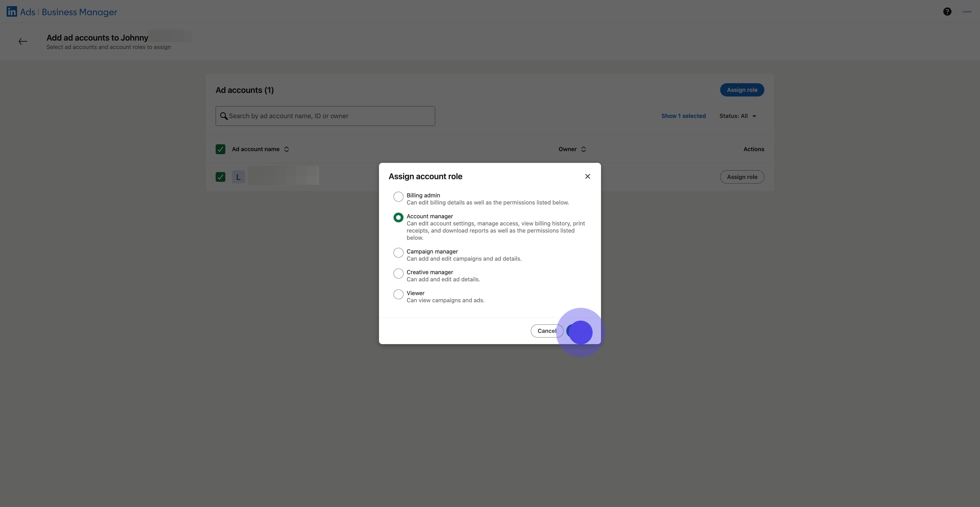
Task: Select the Campaign manager role
Action: click(x=398, y=253)
